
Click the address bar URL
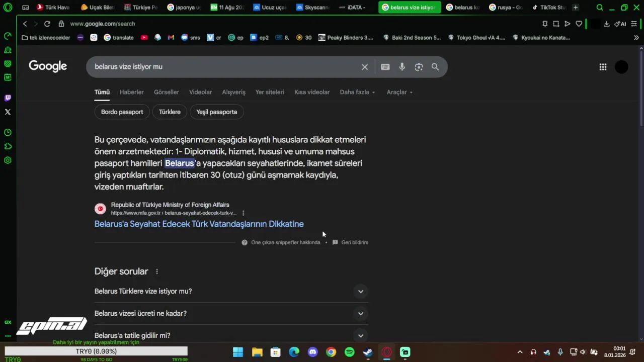pyautogui.click(x=103, y=24)
